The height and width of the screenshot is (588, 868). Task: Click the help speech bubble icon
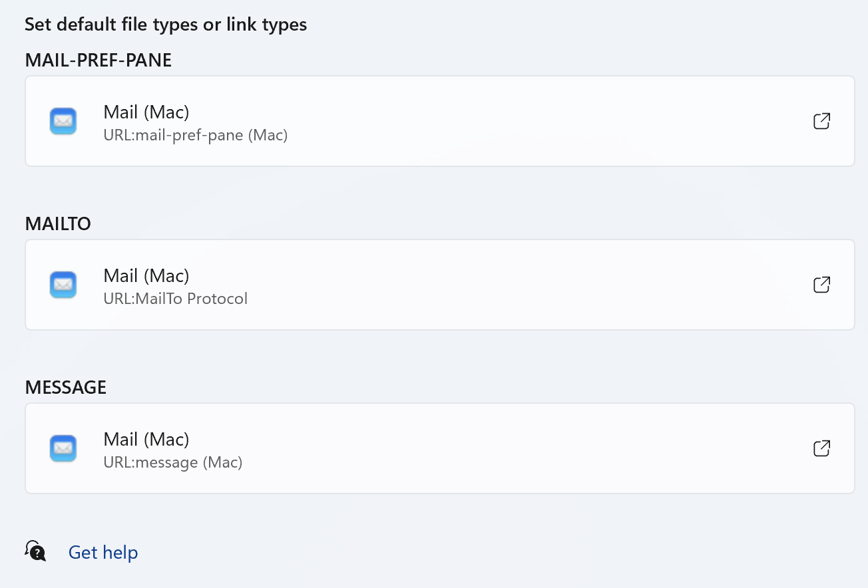point(35,551)
